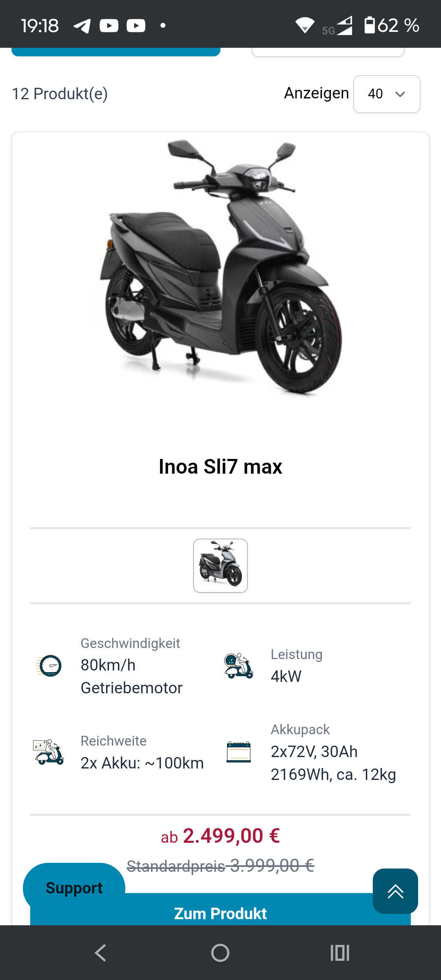The width and height of the screenshot is (441, 980).
Task: Open the Inoa Sli7 max product title
Action: [x=220, y=467]
